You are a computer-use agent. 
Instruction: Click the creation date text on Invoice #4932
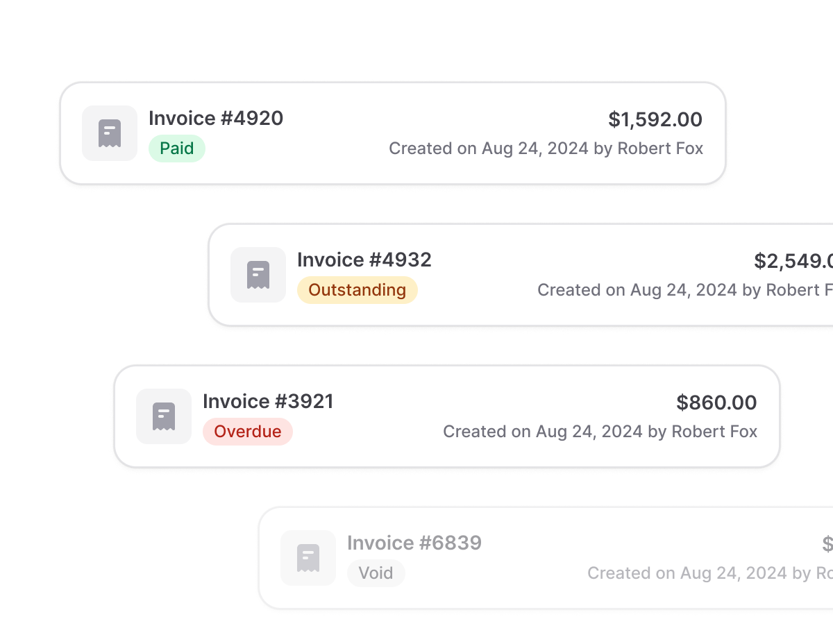[x=684, y=290]
